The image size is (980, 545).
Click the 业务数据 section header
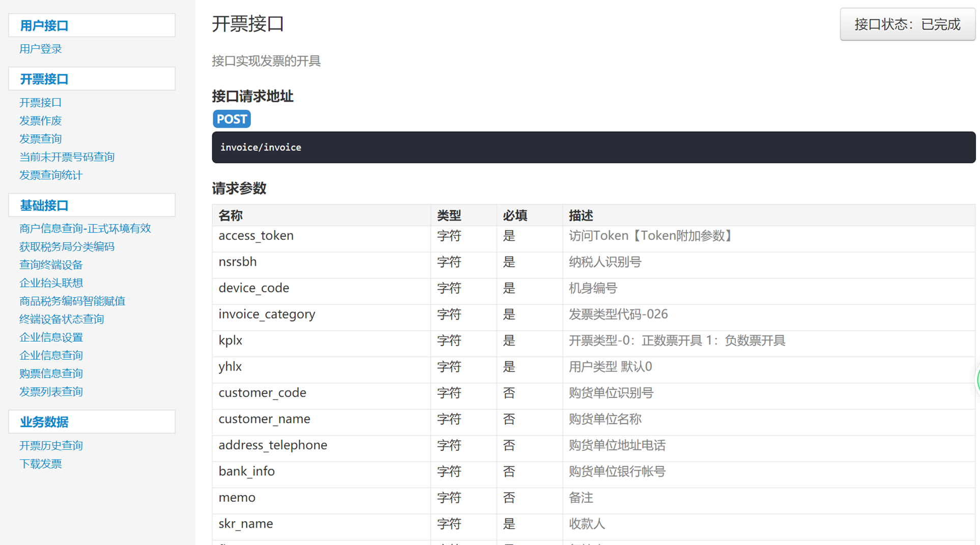(44, 422)
